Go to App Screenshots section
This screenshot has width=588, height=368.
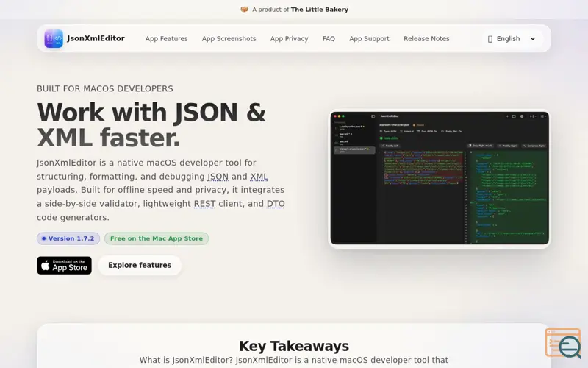click(x=229, y=39)
